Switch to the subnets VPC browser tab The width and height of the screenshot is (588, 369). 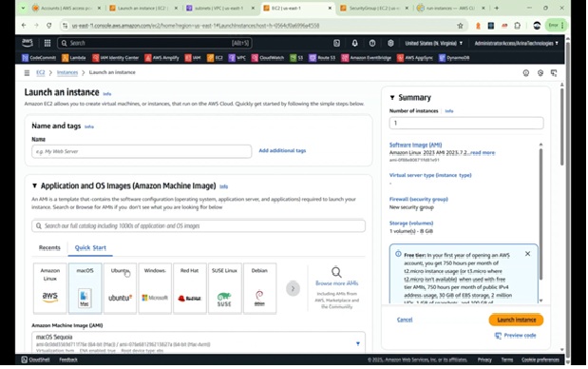pos(220,8)
